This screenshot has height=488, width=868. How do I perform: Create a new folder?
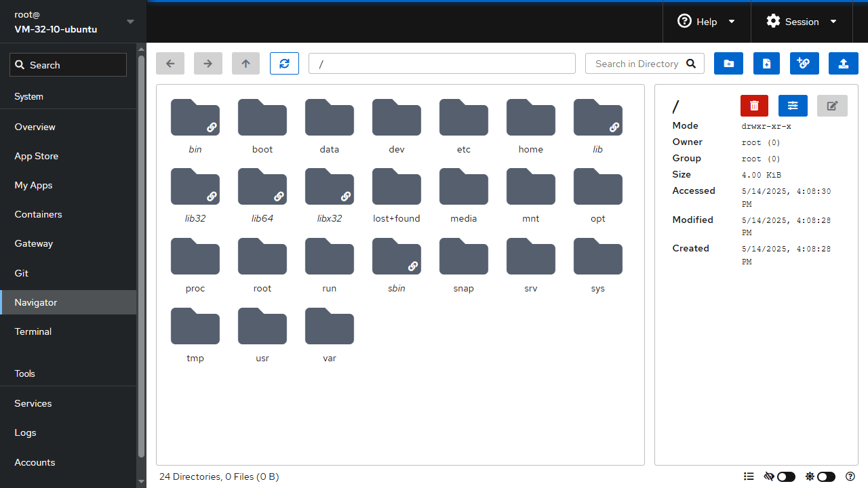point(728,64)
